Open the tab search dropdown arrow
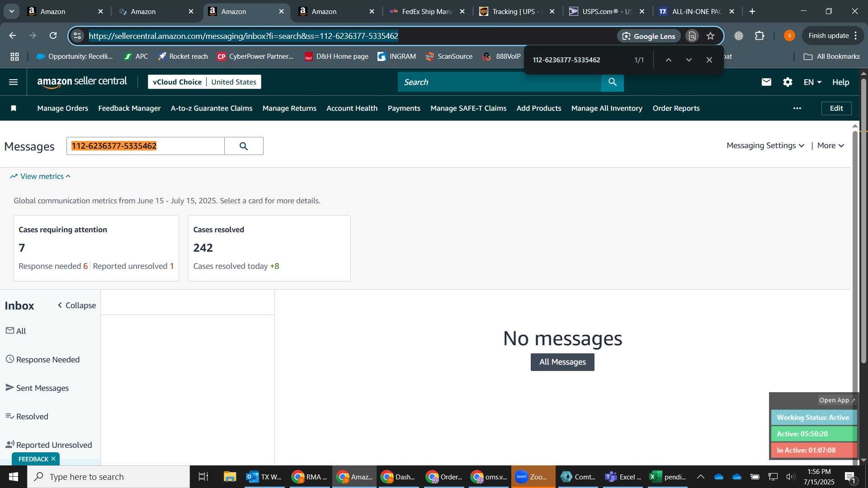Image resolution: width=868 pixels, height=488 pixels. click(11, 11)
